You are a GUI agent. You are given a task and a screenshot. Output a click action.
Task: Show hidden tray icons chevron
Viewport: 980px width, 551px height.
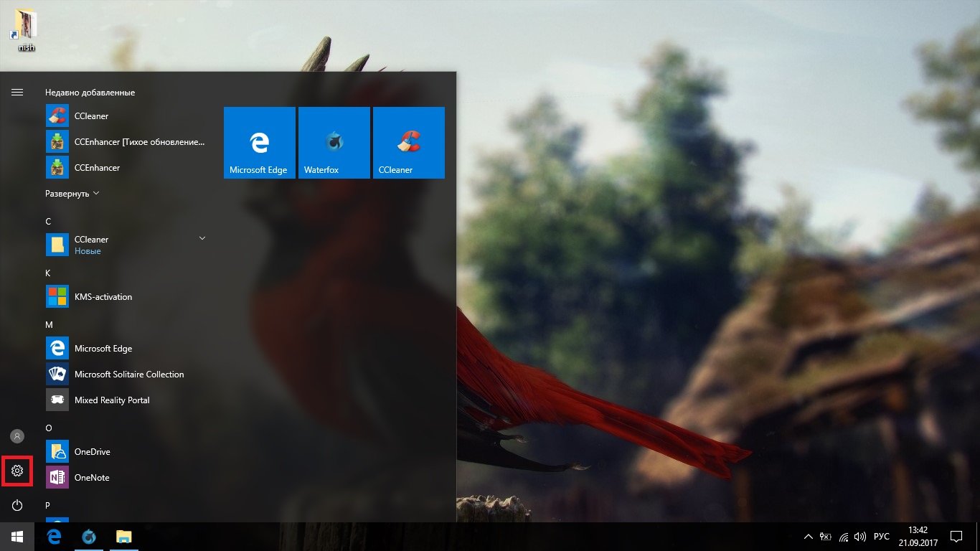[809, 537]
